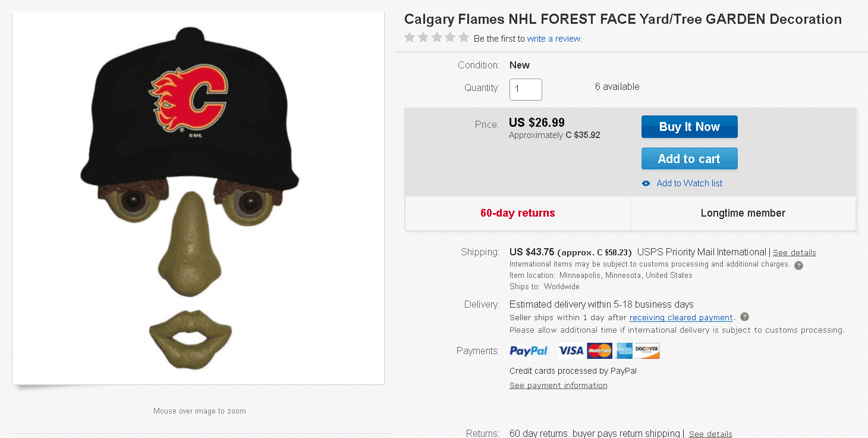The width and height of the screenshot is (868, 438).
Task: Click the fifth rating star
Action: pos(464,37)
